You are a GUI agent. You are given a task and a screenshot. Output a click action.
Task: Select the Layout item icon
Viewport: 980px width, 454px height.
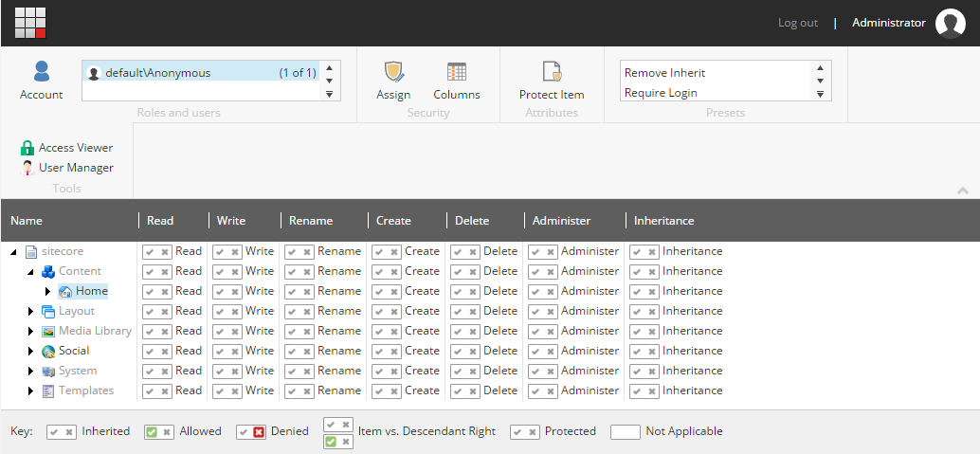[48, 312]
